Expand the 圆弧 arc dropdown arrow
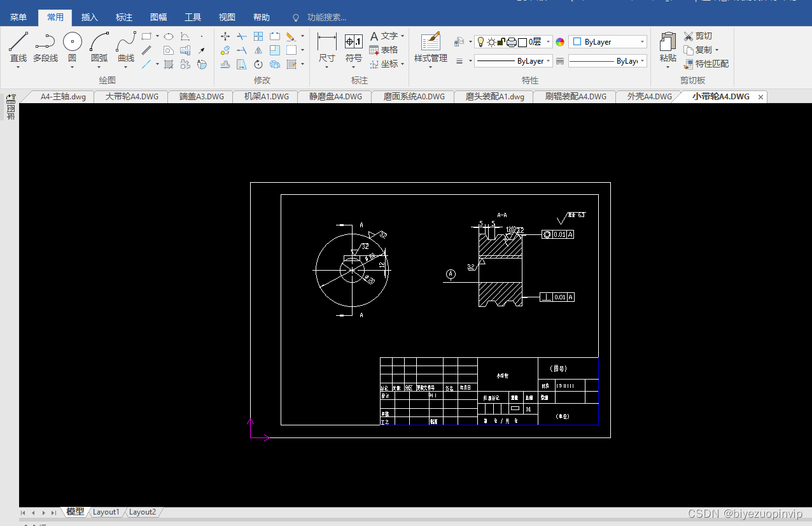 tap(99, 67)
